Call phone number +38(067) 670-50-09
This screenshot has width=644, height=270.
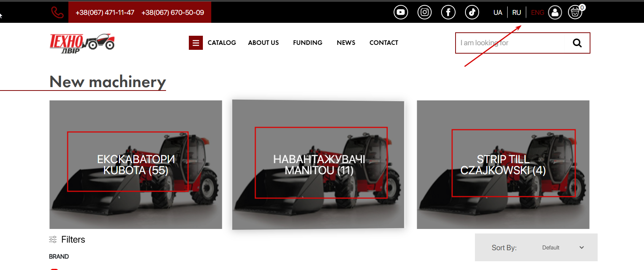[x=173, y=13]
